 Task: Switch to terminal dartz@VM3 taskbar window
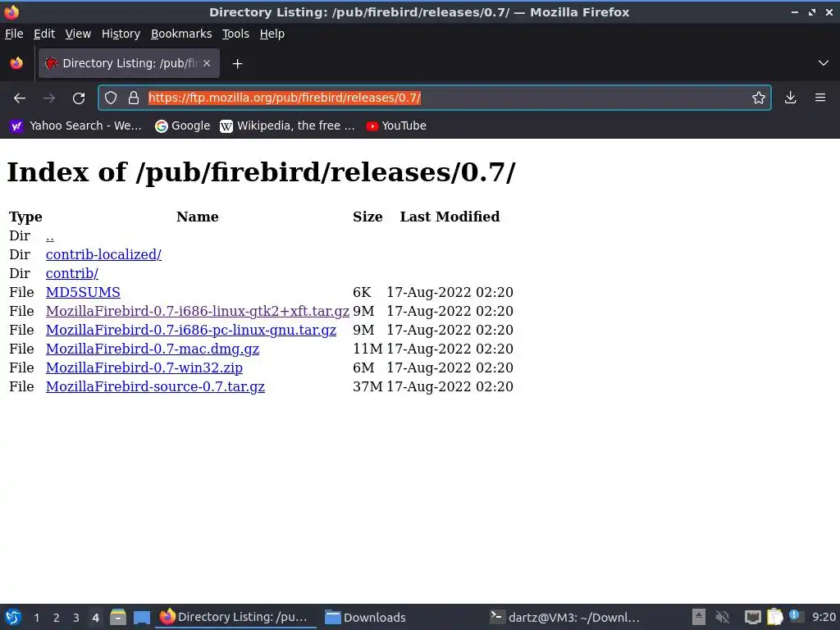pyautogui.click(x=565, y=617)
